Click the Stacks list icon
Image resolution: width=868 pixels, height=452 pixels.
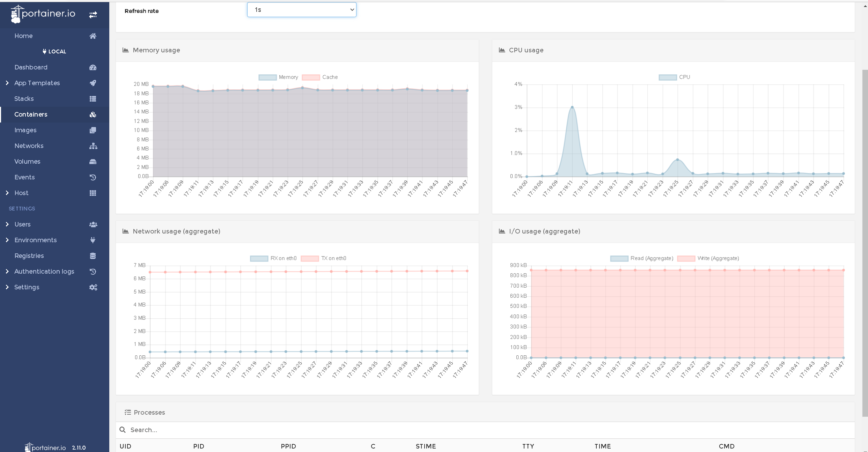coord(93,99)
